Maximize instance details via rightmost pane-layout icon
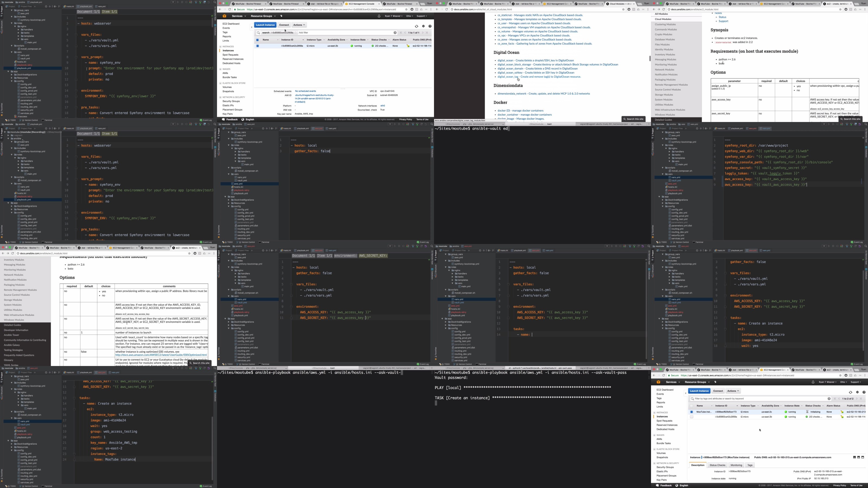The width and height of the screenshot is (868, 488). [x=863, y=457]
